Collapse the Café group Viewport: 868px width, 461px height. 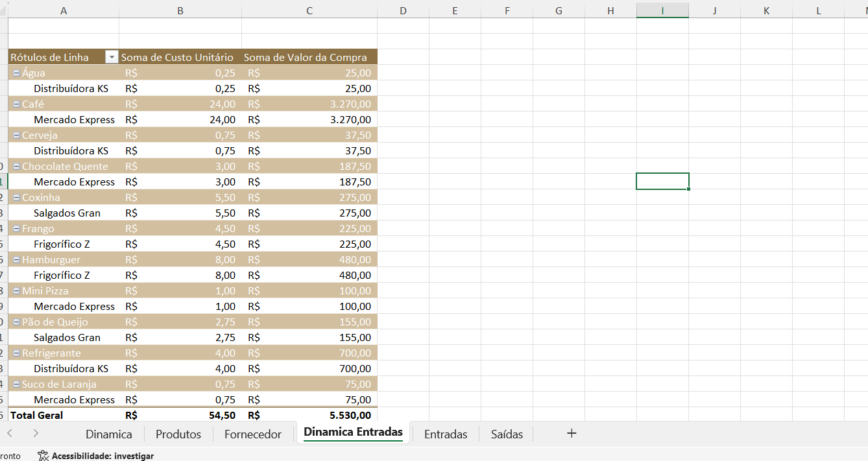pyautogui.click(x=17, y=104)
